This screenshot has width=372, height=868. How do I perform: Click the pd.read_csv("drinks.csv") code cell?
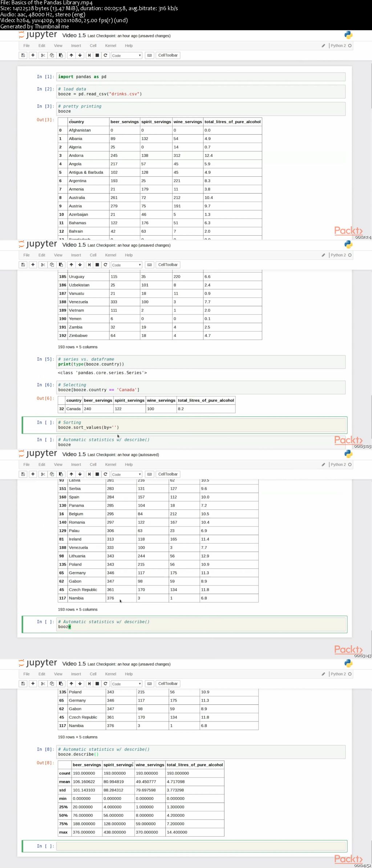(x=201, y=91)
